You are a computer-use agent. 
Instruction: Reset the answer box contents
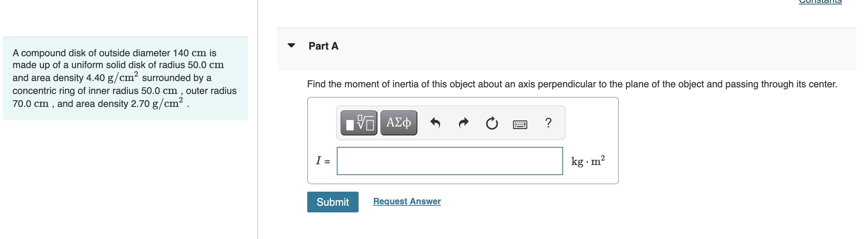[x=492, y=123]
